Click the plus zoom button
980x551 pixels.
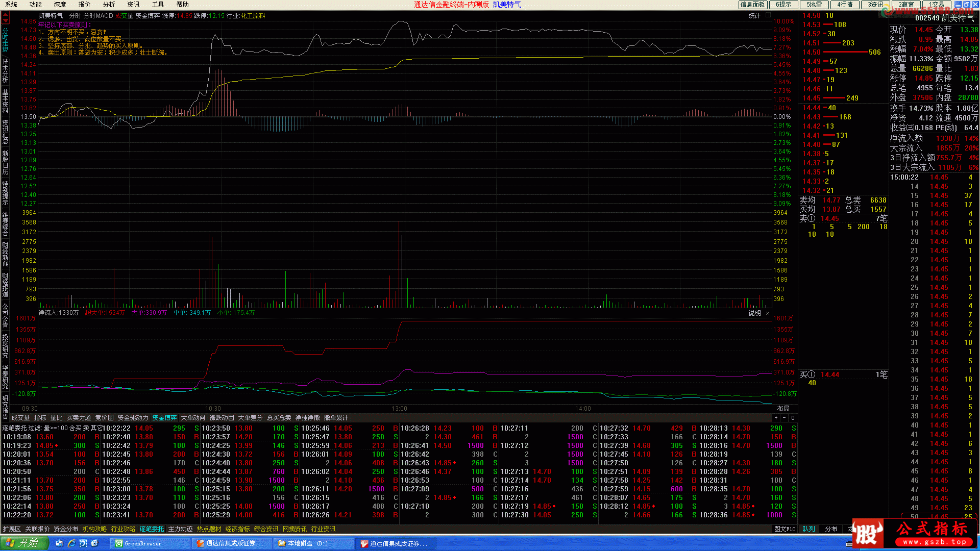click(x=776, y=418)
